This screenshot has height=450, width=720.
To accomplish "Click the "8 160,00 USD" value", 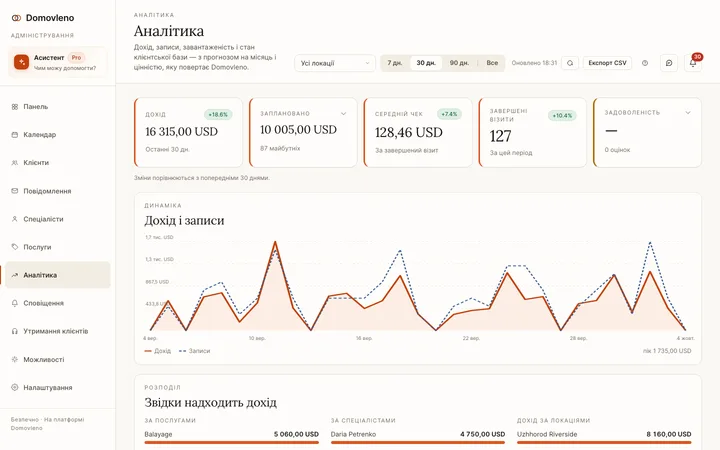I will (669, 434).
